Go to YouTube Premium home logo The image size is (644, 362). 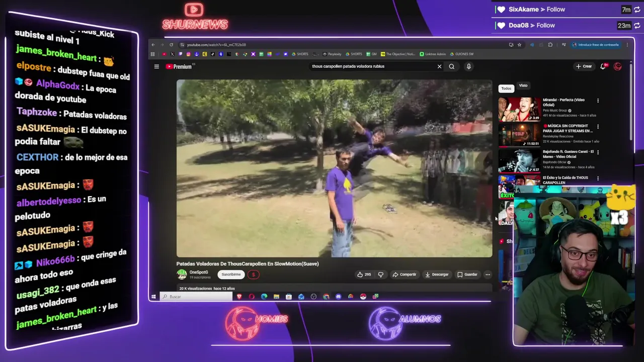[x=179, y=66]
